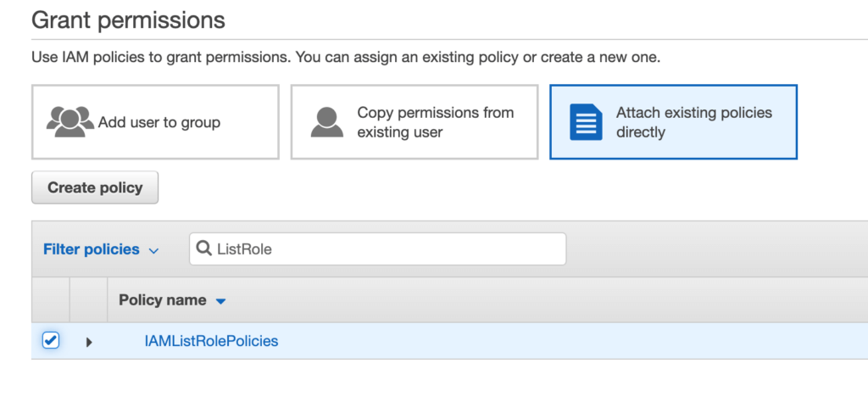Expand the IAMListRolePolicies row details triangle
Viewport: 868px width, 419px height.
(x=89, y=342)
